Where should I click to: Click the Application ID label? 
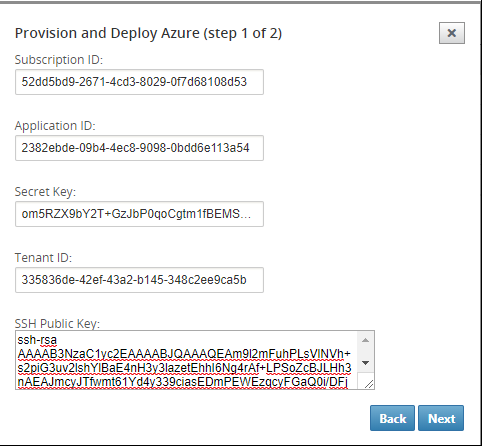point(55,126)
